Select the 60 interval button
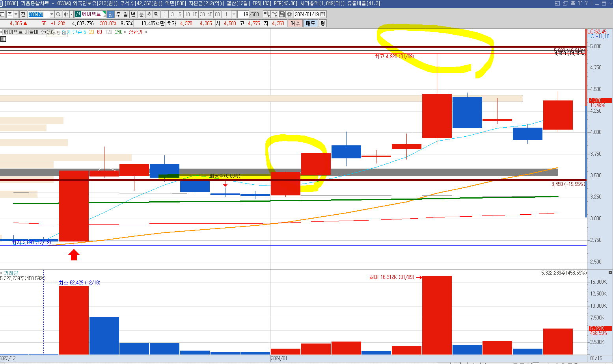613x364 pixels. pos(217,14)
